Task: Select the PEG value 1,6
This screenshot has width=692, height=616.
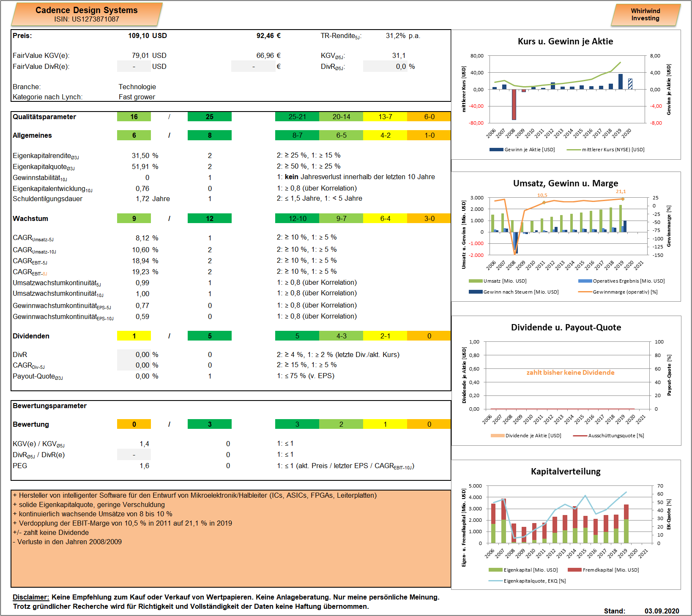Action: (144, 466)
